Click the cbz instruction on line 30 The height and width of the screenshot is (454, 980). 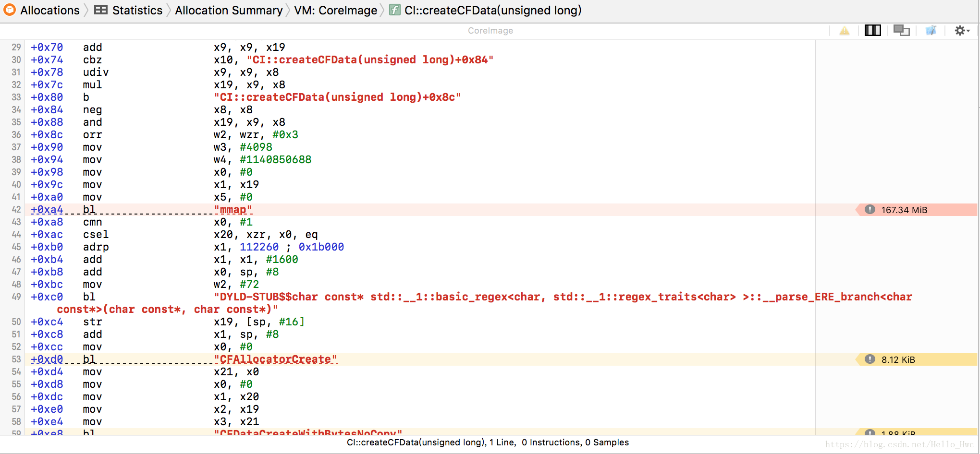(92, 60)
